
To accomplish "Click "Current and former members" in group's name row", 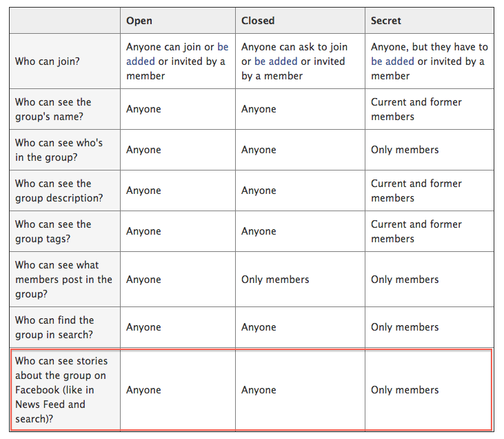I will pos(416,109).
